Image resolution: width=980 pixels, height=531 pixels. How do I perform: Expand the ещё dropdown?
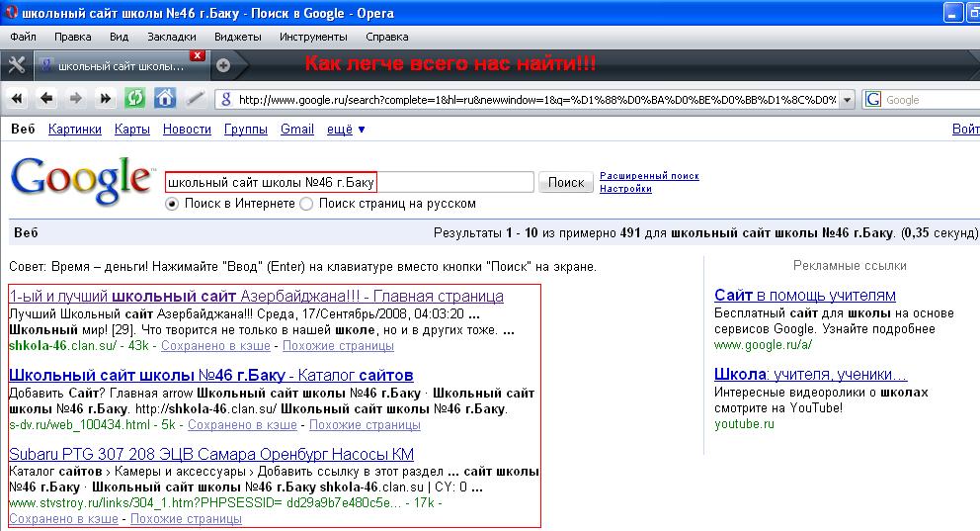pos(346,130)
